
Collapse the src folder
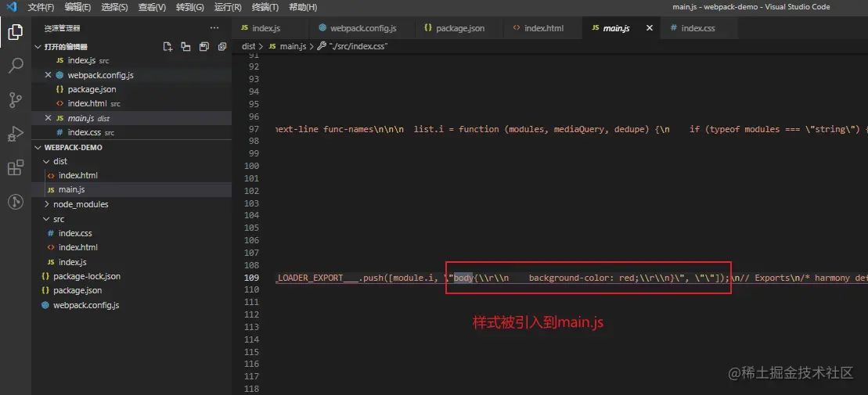tap(46, 219)
